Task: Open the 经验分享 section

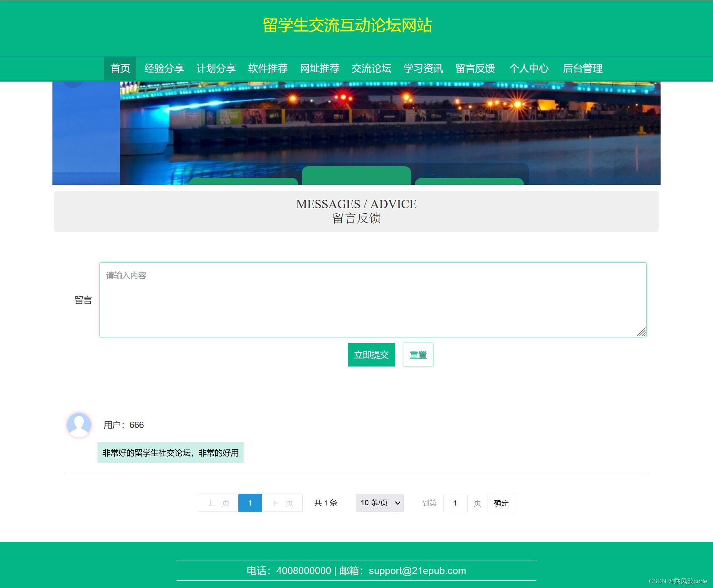Action: [x=164, y=68]
